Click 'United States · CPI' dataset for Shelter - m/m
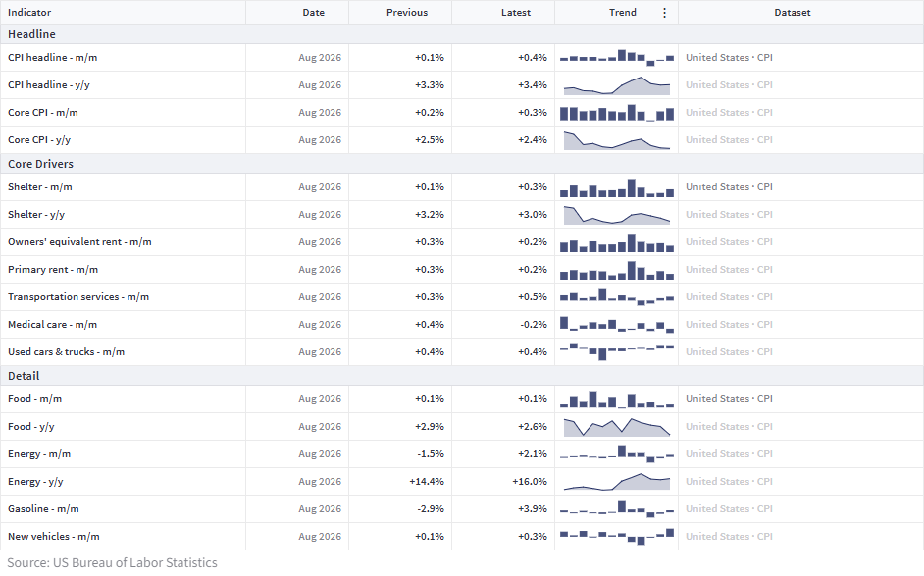This screenshot has height=576, width=924. 729,186
